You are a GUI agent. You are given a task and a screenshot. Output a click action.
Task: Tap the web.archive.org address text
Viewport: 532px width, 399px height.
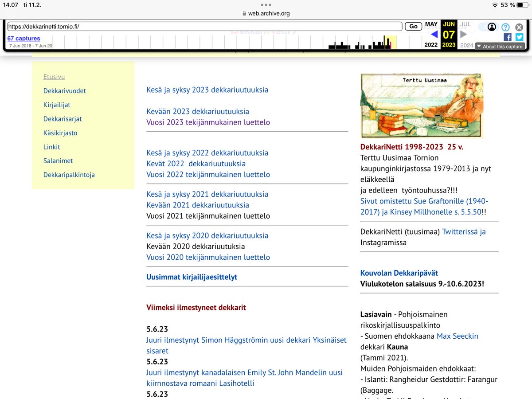(269, 13)
